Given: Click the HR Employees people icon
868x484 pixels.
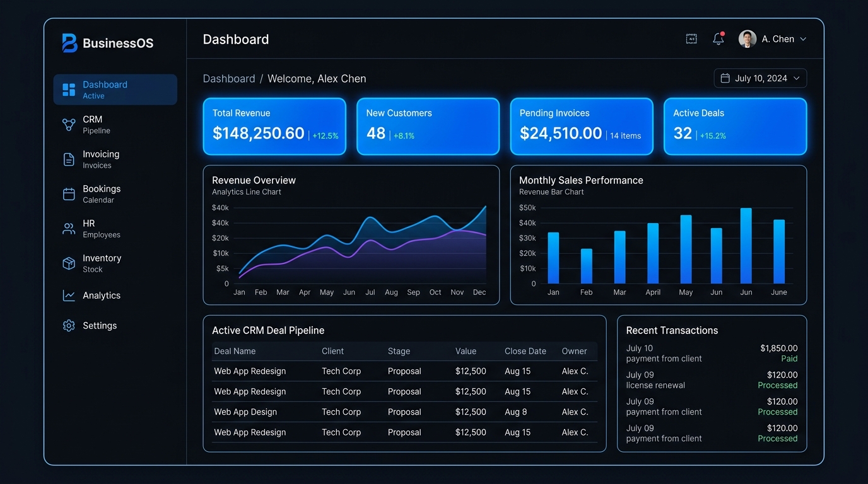Looking at the screenshot, I should (x=69, y=229).
